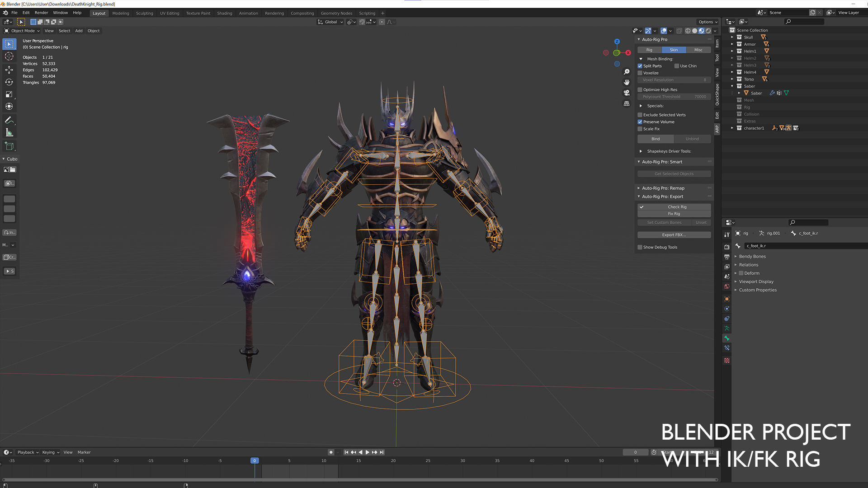Click the Export FBX button
Image resolution: width=868 pixels, height=488 pixels.
click(674, 235)
